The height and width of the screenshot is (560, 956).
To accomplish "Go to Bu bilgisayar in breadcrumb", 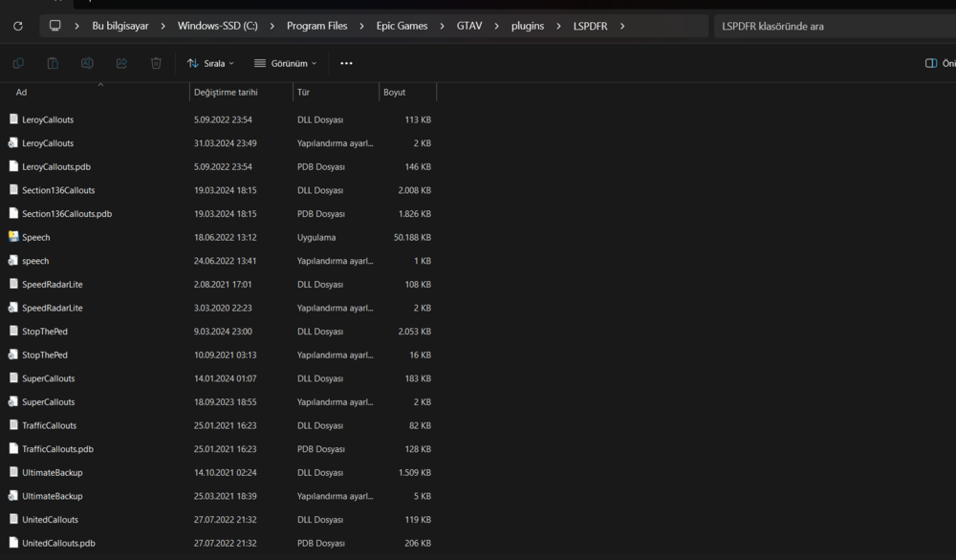I will point(120,26).
